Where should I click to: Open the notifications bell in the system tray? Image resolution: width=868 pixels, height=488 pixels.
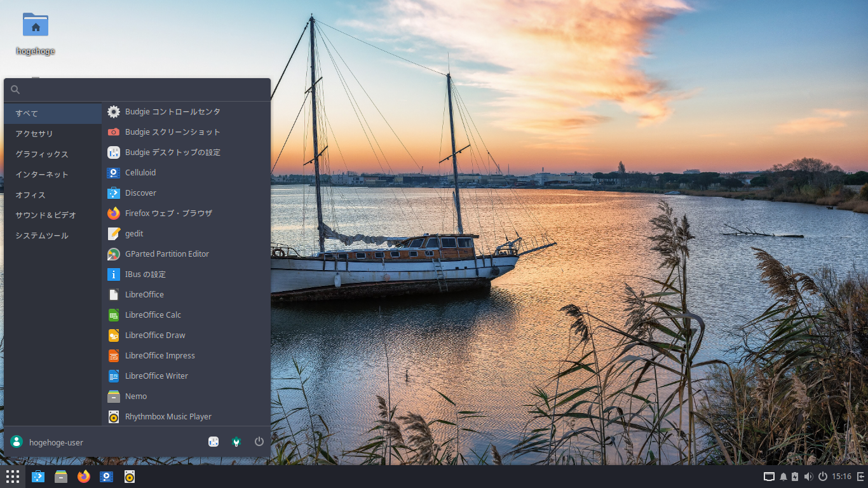(x=783, y=476)
